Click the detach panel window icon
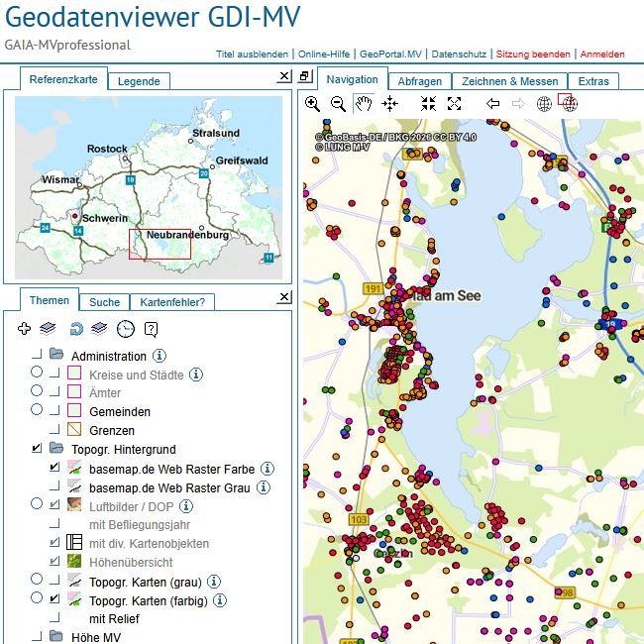This screenshot has height=644, width=644. click(305, 76)
